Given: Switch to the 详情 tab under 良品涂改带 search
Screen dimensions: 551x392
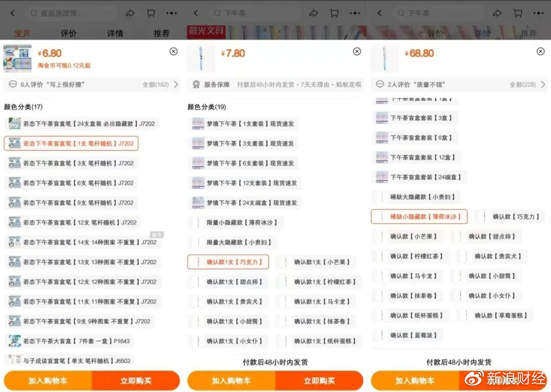Looking at the screenshot, I should point(115,33).
